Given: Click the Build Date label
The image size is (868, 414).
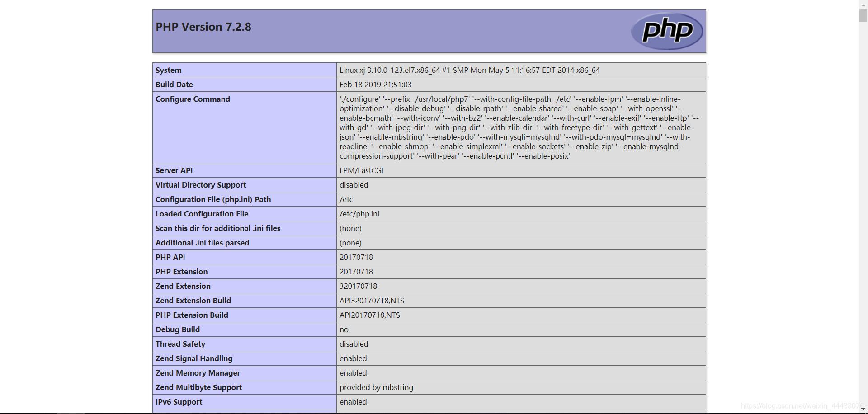Looking at the screenshot, I should (174, 85).
